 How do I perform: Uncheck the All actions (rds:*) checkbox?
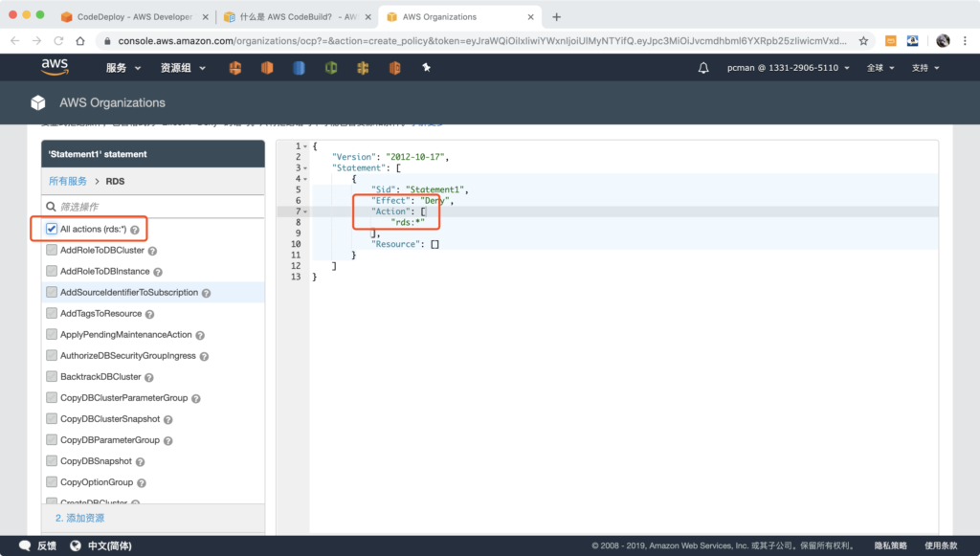coord(52,229)
